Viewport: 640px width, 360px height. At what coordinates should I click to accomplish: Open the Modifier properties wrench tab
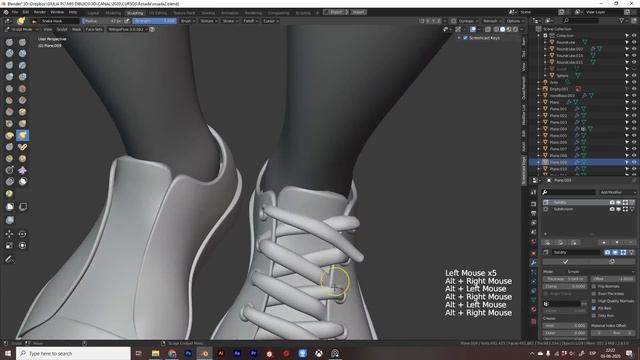[x=533, y=262]
